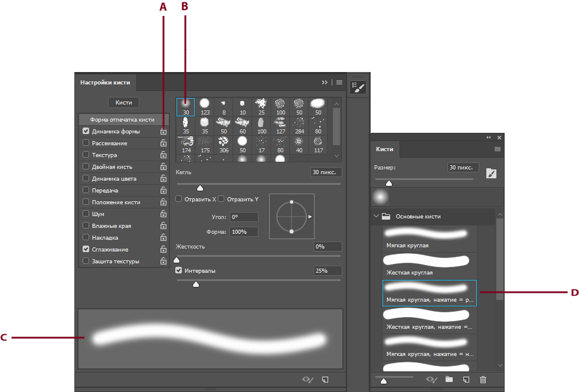Toggle live tip preview in Кисти footer
Screen dimensions: 579x392
point(432,380)
